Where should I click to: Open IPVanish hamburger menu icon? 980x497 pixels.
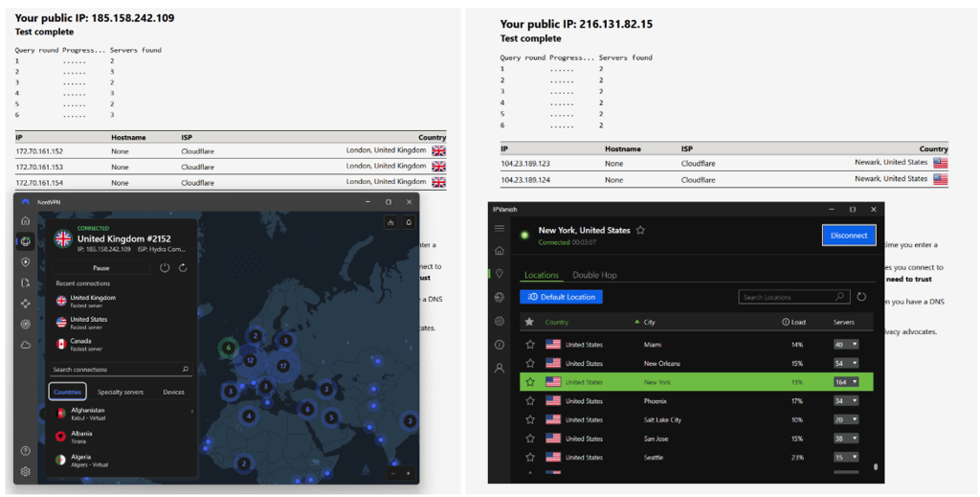tap(499, 228)
